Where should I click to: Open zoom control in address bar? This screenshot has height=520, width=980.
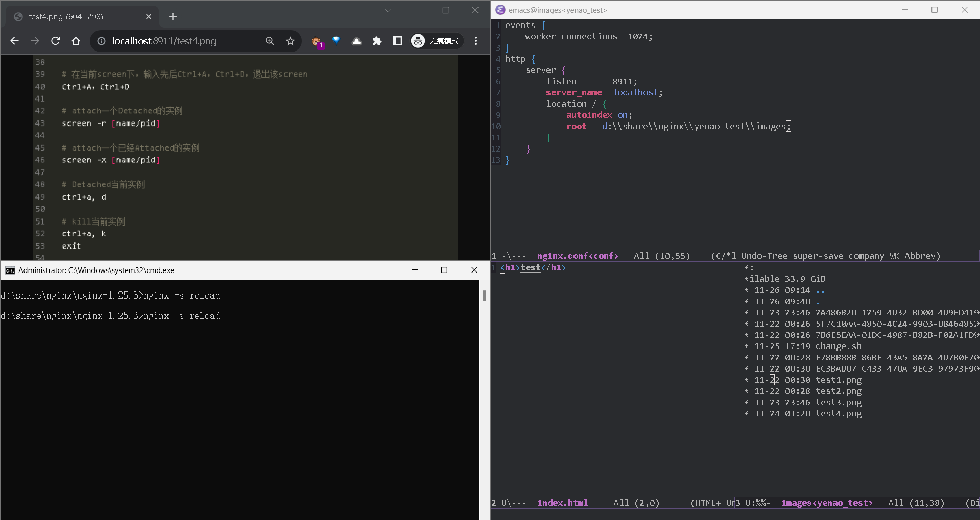pos(270,41)
